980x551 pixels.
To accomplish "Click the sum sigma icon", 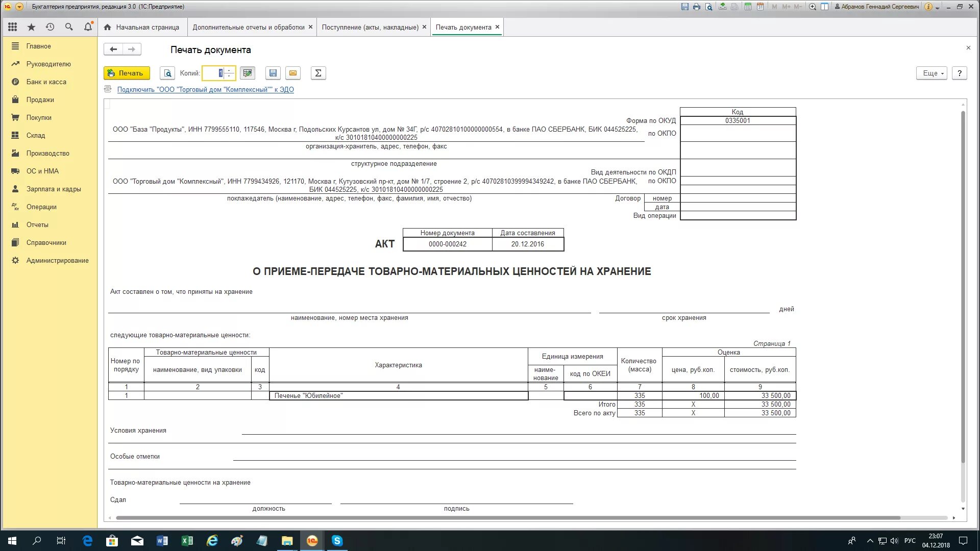I will 318,73.
